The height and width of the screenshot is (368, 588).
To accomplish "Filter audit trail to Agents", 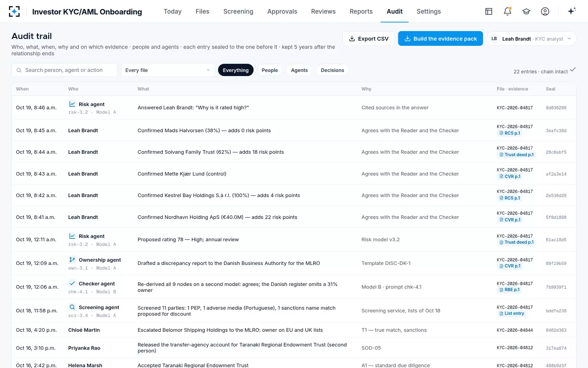I will (x=299, y=70).
